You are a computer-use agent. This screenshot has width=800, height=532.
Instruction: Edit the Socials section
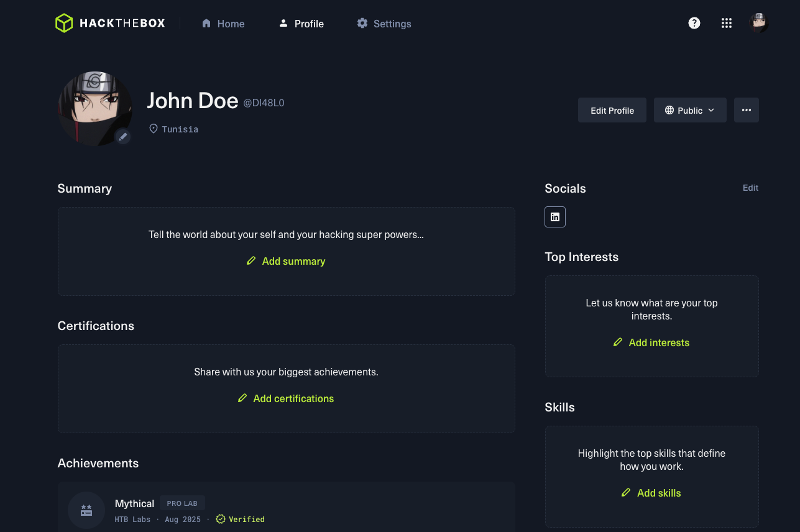click(x=750, y=188)
